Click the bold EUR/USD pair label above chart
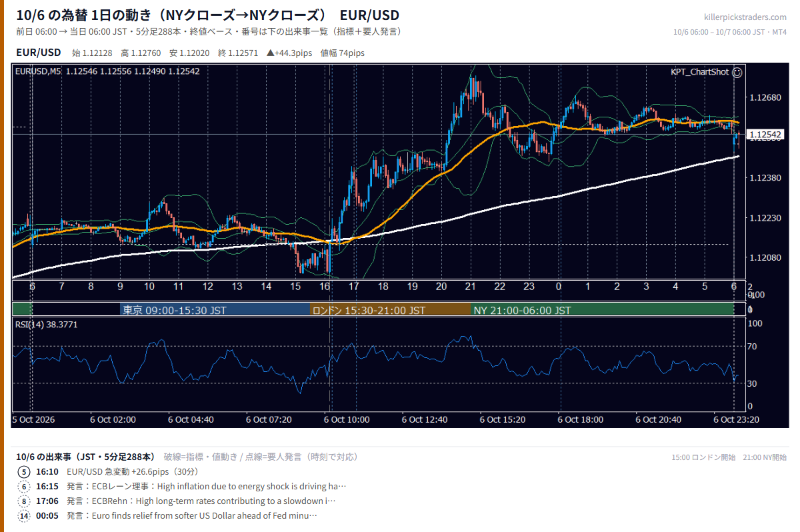 (38, 52)
